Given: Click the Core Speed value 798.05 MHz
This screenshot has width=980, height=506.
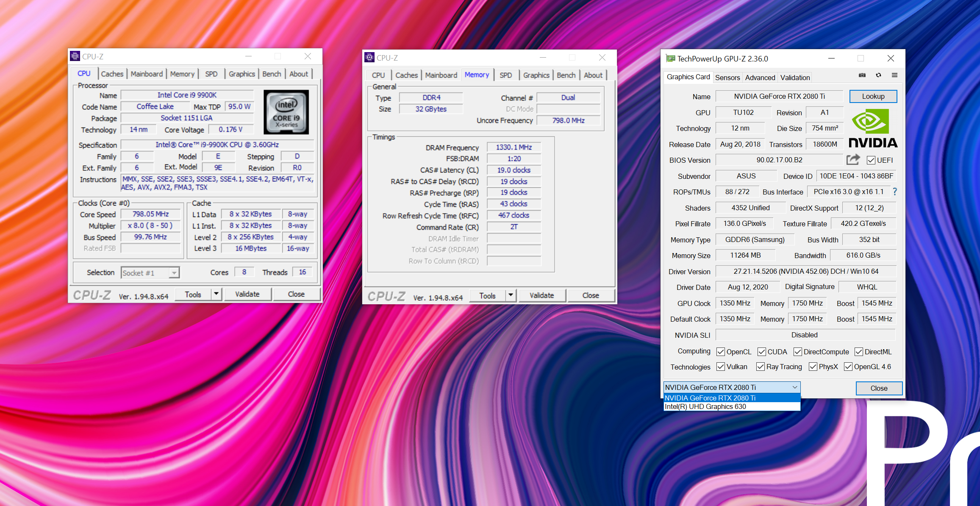Looking at the screenshot, I should (x=150, y=214).
